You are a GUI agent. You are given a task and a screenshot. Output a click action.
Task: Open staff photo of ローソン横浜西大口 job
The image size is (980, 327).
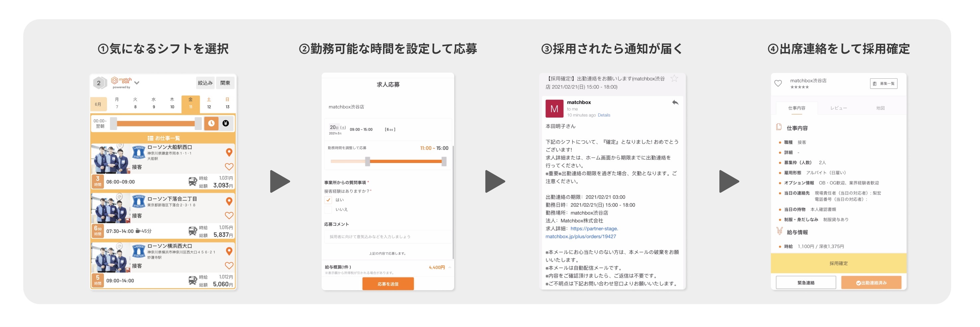click(110, 258)
